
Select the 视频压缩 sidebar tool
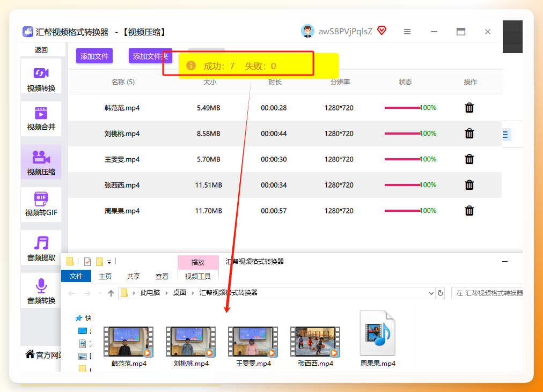point(41,162)
